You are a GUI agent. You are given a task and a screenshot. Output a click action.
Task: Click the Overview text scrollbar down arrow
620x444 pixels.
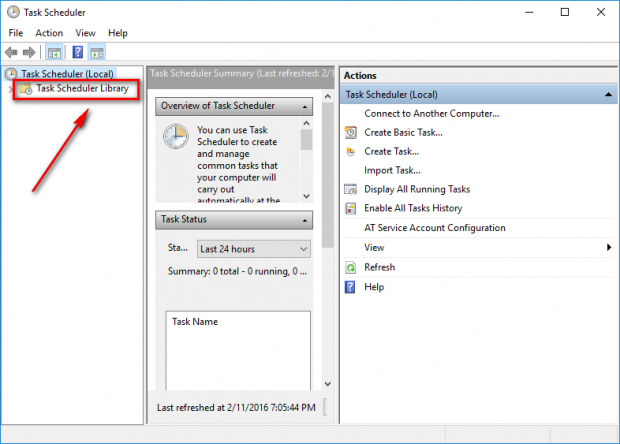306,196
